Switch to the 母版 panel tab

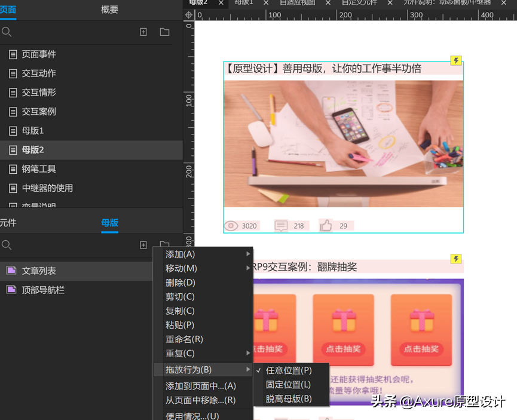coord(109,222)
